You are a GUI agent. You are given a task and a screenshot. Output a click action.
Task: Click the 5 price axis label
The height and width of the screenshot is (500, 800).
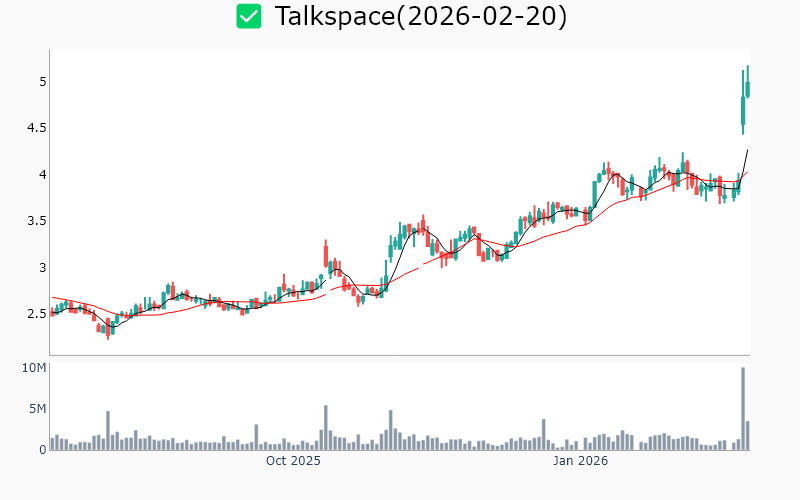41,81
